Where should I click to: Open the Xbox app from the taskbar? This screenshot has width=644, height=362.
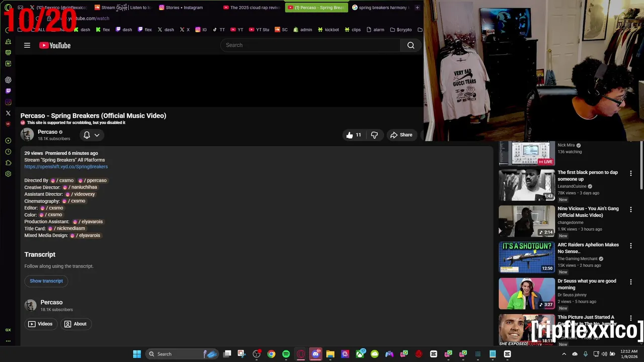point(360,354)
